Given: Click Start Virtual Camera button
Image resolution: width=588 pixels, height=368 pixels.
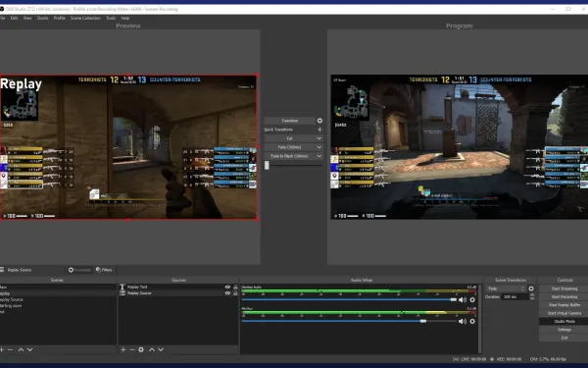Looking at the screenshot, I should point(563,313).
